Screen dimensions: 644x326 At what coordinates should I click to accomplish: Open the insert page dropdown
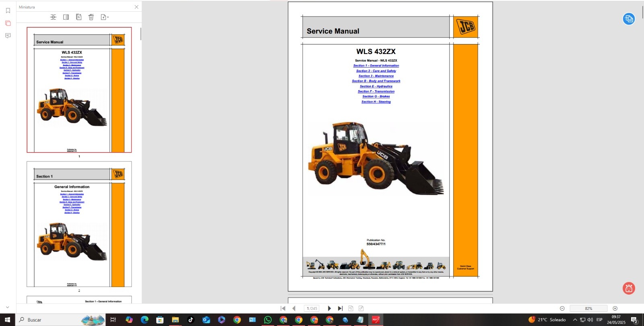tap(105, 17)
